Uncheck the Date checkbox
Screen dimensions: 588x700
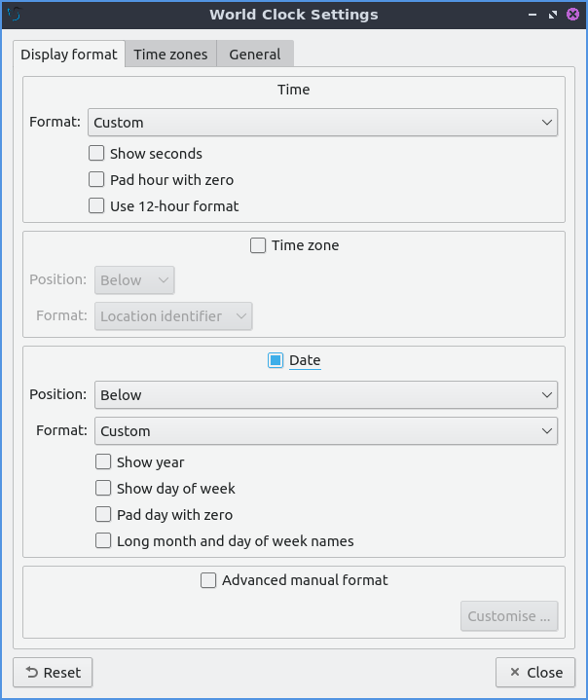pyautogui.click(x=276, y=361)
